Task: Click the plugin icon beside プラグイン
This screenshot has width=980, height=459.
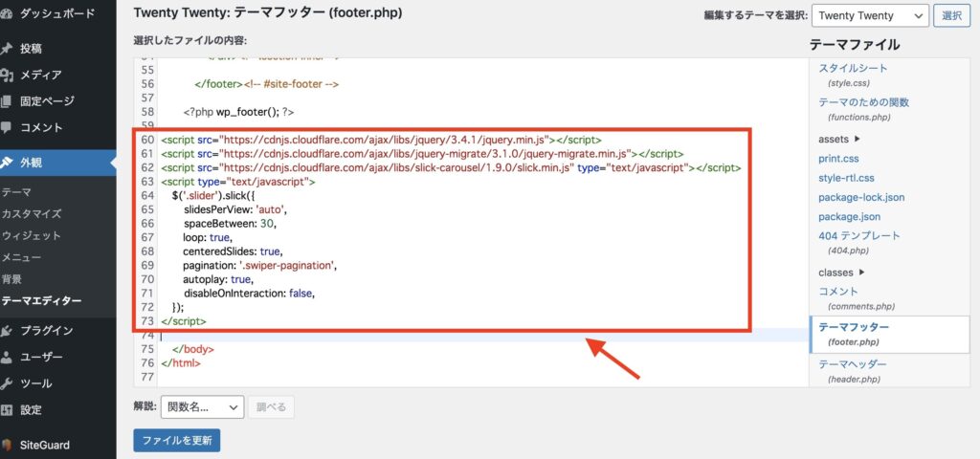Action: tap(7, 331)
